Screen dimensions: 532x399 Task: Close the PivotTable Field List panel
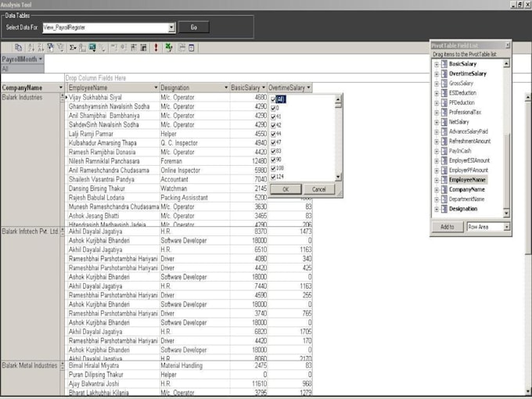tap(508, 45)
